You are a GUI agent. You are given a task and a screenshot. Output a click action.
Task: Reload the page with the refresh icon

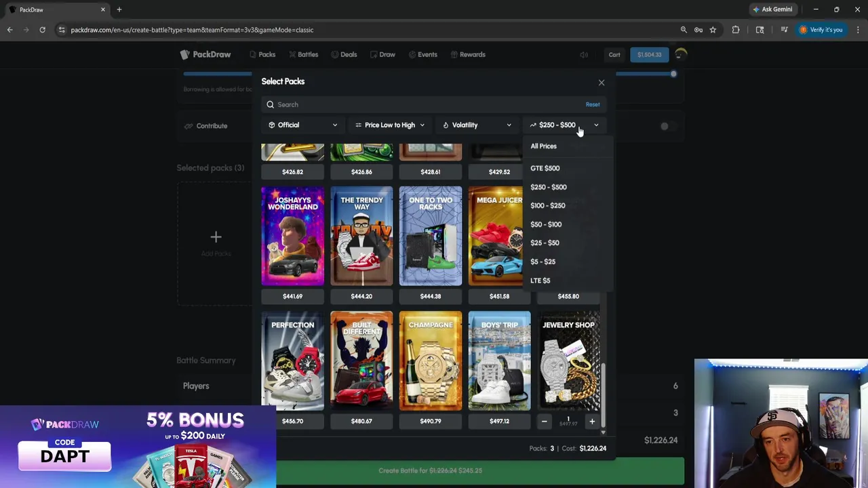click(x=42, y=30)
